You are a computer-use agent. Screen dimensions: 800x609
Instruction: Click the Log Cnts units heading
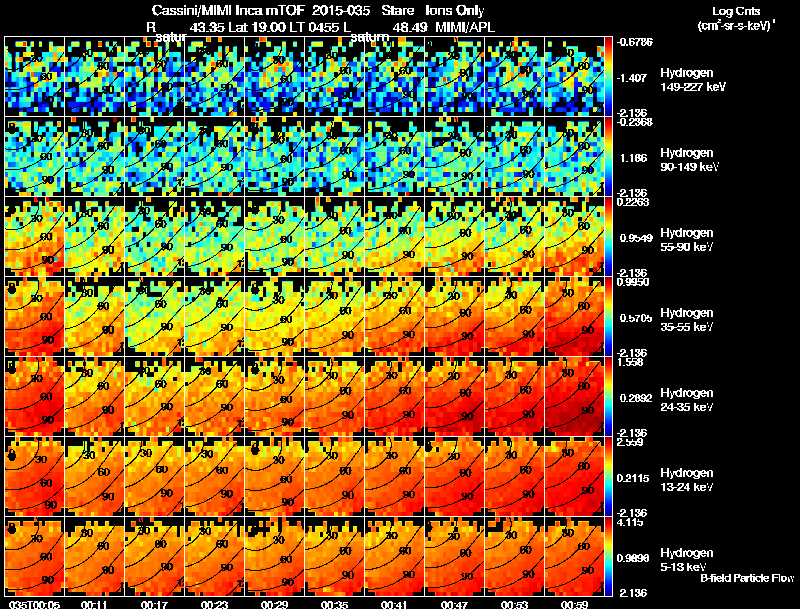(x=736, y=11)
